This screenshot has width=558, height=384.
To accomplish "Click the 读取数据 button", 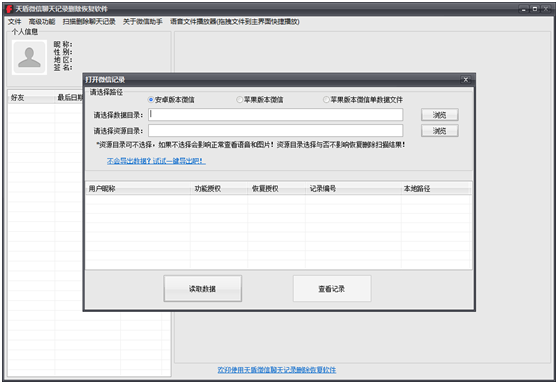I will pyautogui.click(x=202, y=289).
